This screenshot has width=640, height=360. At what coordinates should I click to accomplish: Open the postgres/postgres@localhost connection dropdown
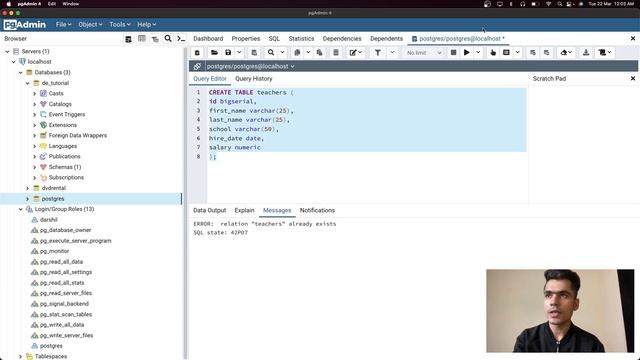click(250, 66)
